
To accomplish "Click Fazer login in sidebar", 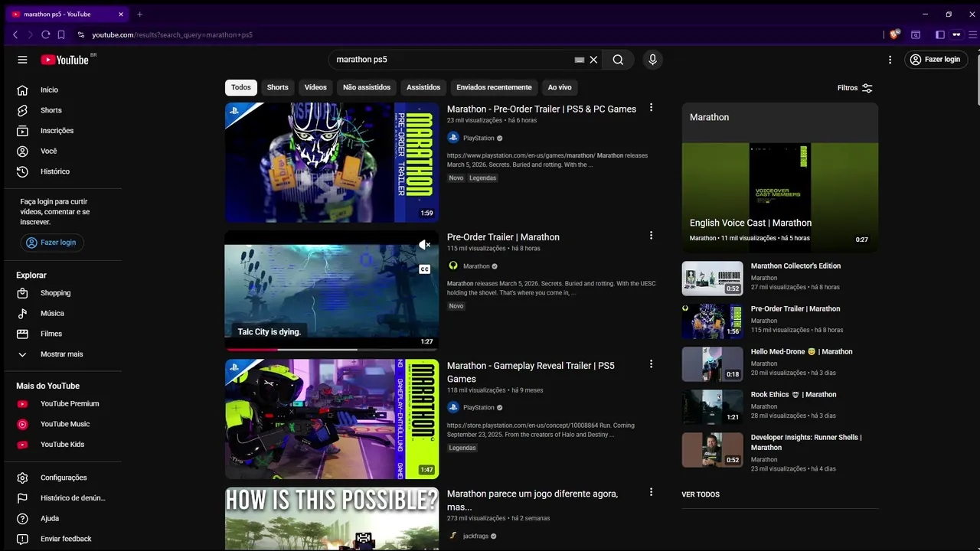I will pos(52,243).
